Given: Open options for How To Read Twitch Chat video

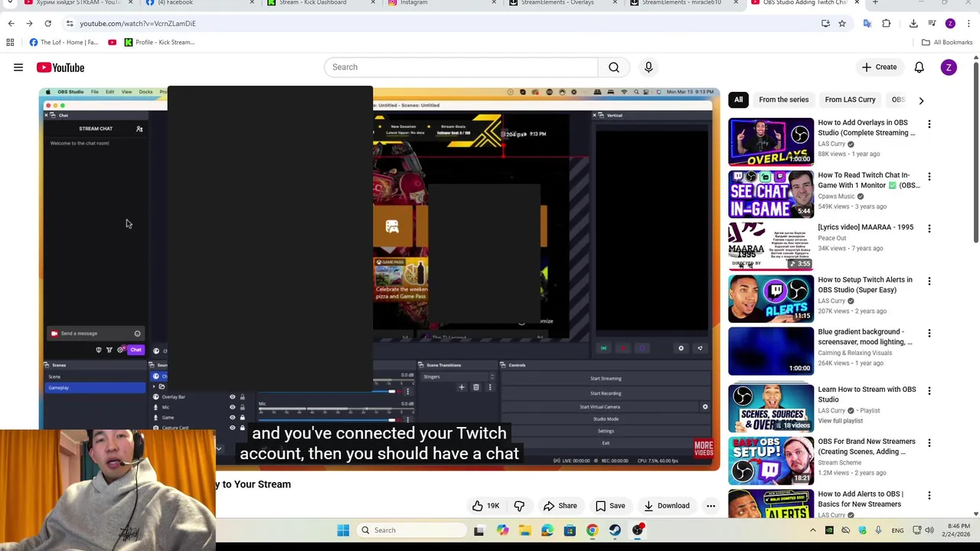Looking at the screenshot, I should tap(929, 176).
